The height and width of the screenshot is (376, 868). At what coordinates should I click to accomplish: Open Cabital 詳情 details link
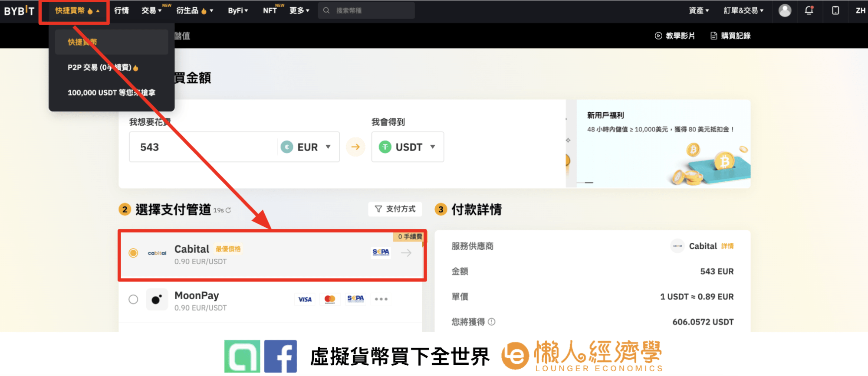point(727,246)
